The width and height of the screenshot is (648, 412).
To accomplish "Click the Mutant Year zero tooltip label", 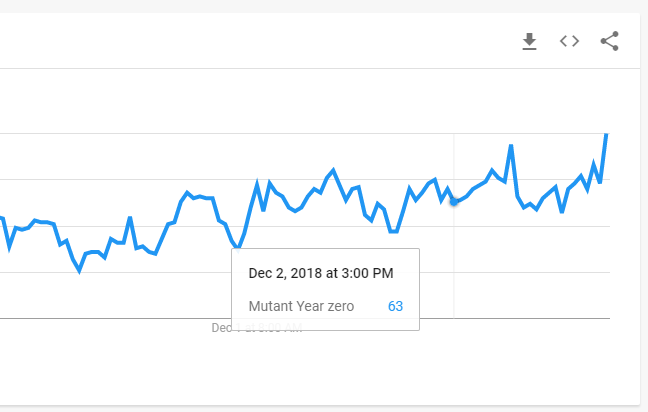I will tap(301, 306).
